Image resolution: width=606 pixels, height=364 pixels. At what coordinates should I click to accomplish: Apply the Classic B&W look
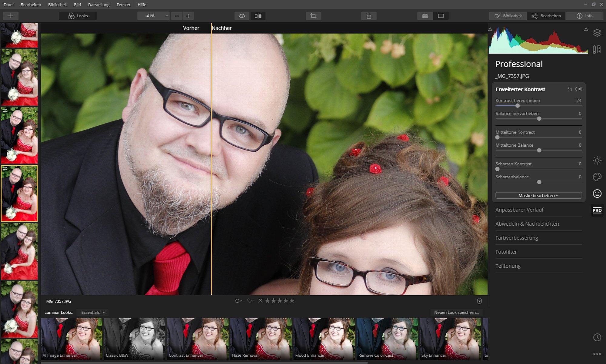(135, 339)
